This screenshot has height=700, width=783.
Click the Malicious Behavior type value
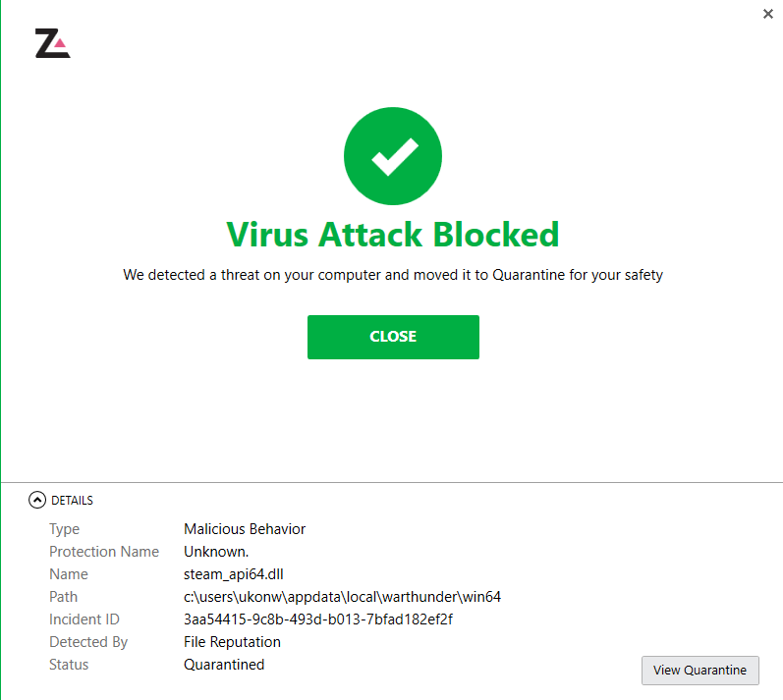245,529
